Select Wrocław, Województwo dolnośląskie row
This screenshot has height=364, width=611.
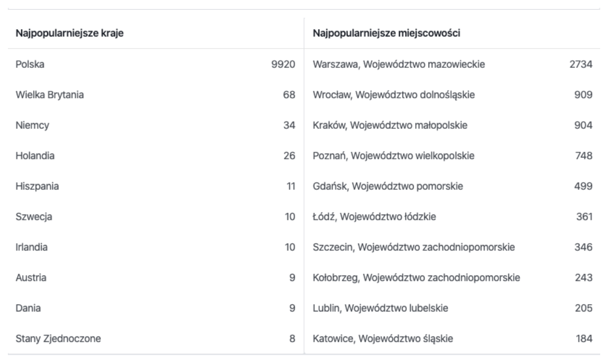[452, 94]
